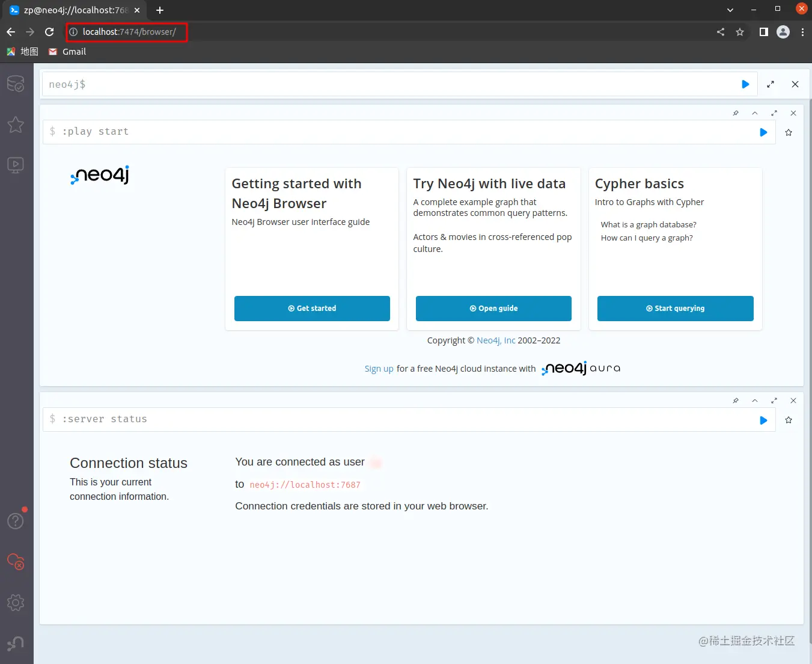The height and width of the screenshot is (664, 812).
Task: Click the Start querying button
Action: [x=676, y=309]
